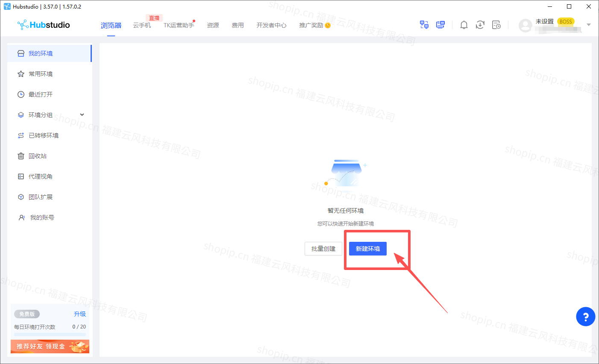Viewport: 599px width, 364px height.
Task: Click the trash icon beside 回收站
Action: click(x=21, y=156)
